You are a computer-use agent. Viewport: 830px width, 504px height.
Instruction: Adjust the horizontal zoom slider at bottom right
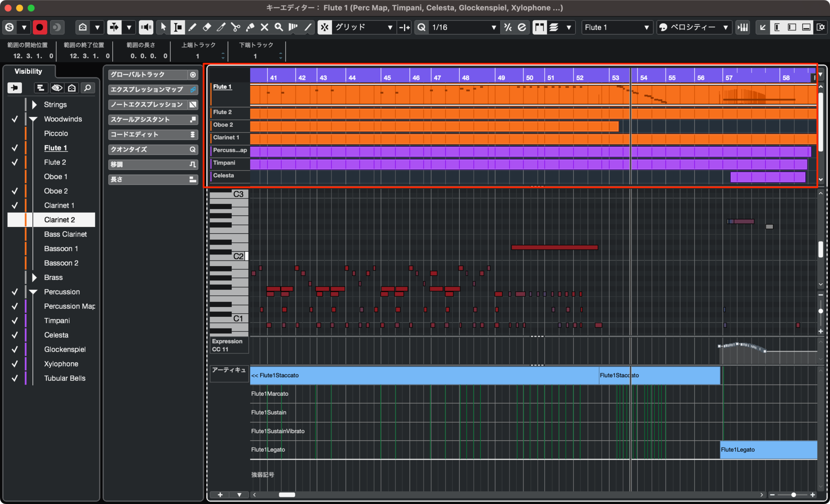click(793, 495)
